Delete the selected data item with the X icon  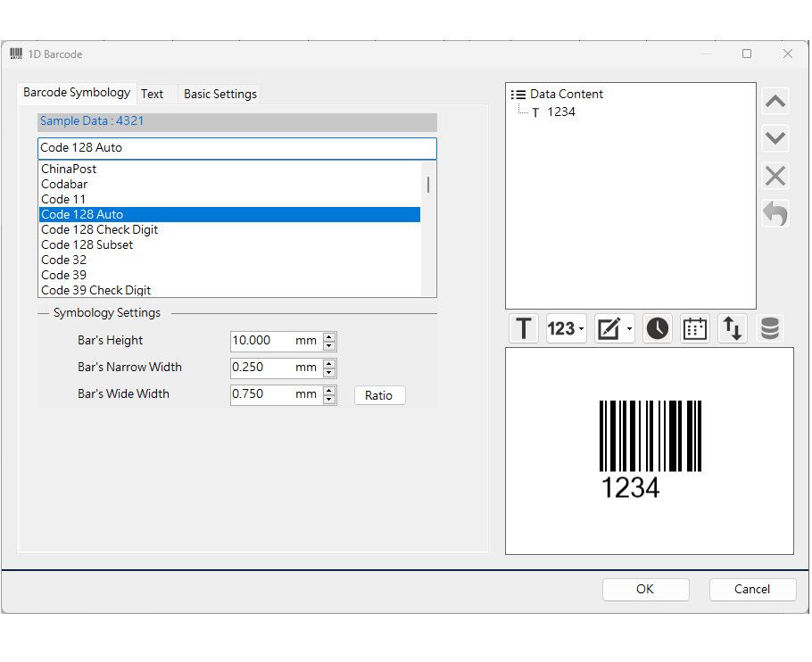pos(775,176)
